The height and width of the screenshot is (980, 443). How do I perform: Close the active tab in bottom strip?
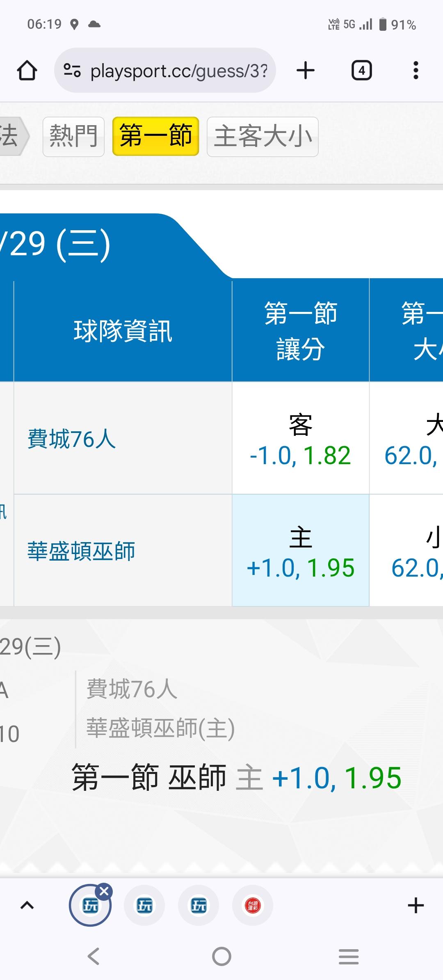[104, 891]
